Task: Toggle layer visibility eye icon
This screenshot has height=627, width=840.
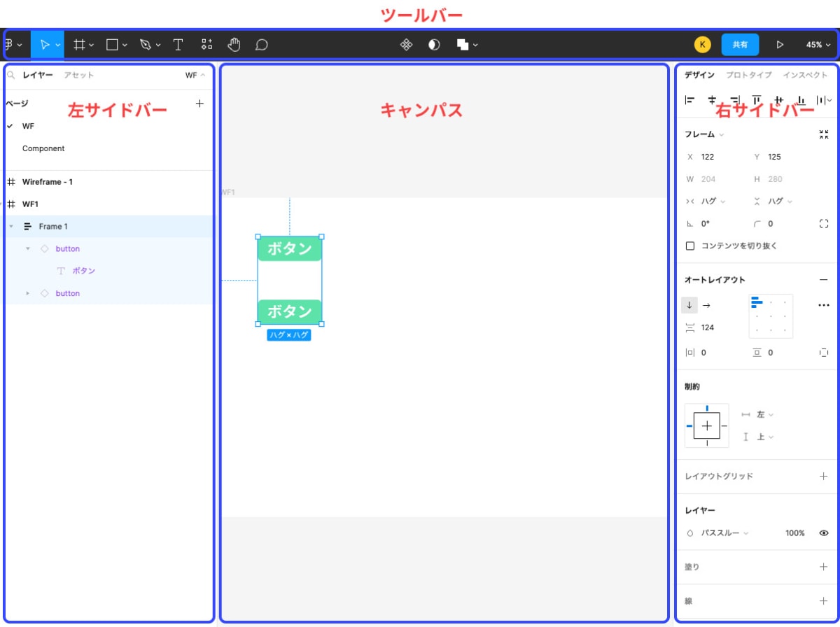Action: (823, 533)
